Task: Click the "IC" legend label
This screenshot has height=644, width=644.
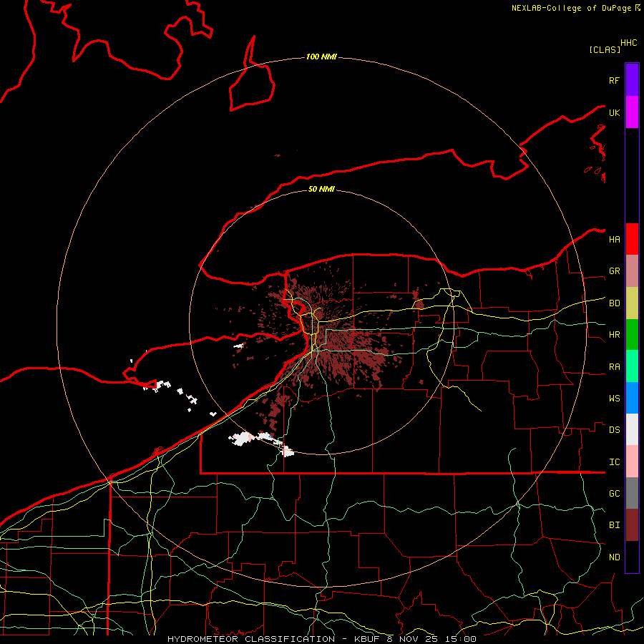Action: click(614, 462)
